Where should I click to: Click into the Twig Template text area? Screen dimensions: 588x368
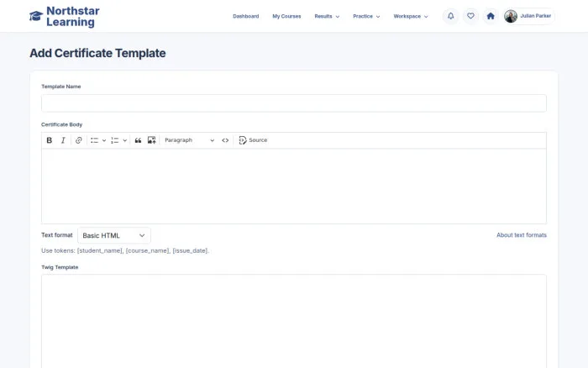pyautogui.click(x=294, y=322)
